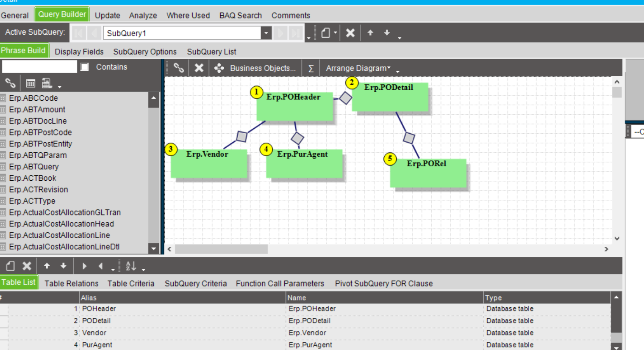Open the overflow options of the Active SubQuery toolbar
The width and height of the screenshot is (644, 350).
(x=400, y=38)
